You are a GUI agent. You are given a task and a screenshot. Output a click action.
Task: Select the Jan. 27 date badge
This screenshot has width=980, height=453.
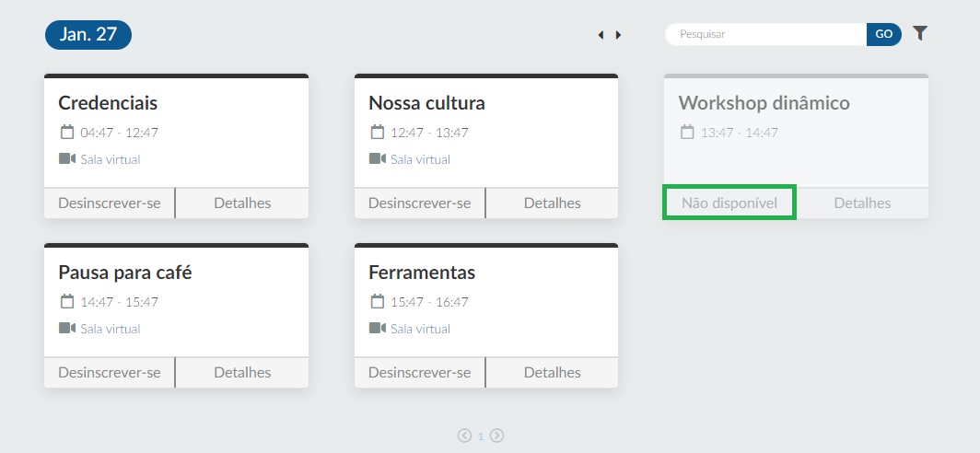(x=88, y=34)
